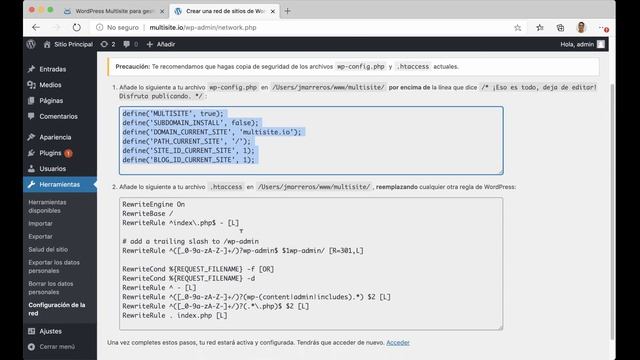Click the WordPress logo in admin bar
Viewport: 640px width, 360px height.
coord(31,44)
